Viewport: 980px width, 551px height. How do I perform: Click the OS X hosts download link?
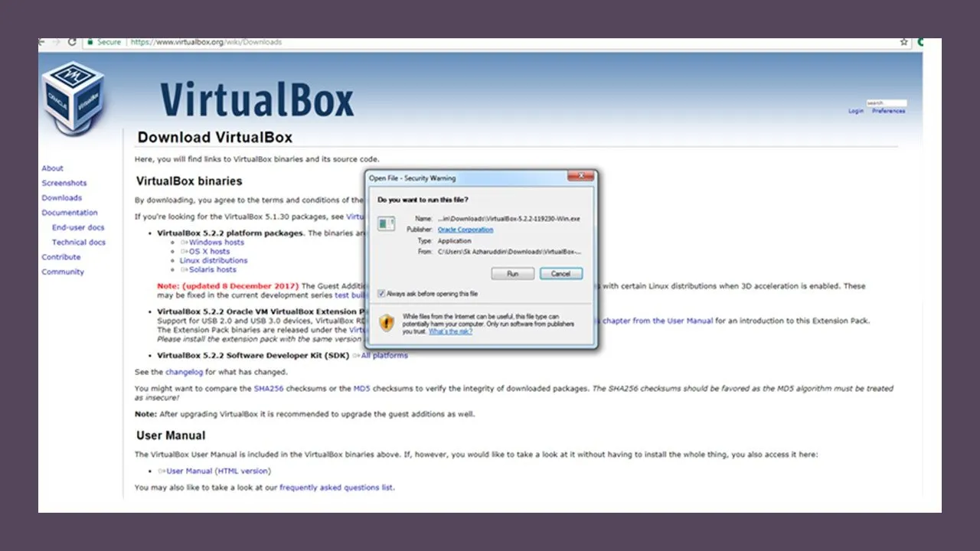point(209,251)
